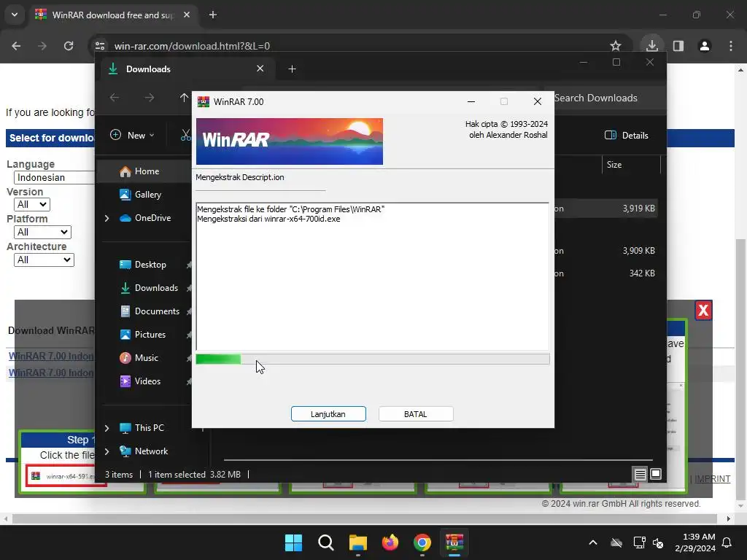Screen dimensions: 747x560
Task: Open Chrome profile icon
Action: (x=705, y=46)
